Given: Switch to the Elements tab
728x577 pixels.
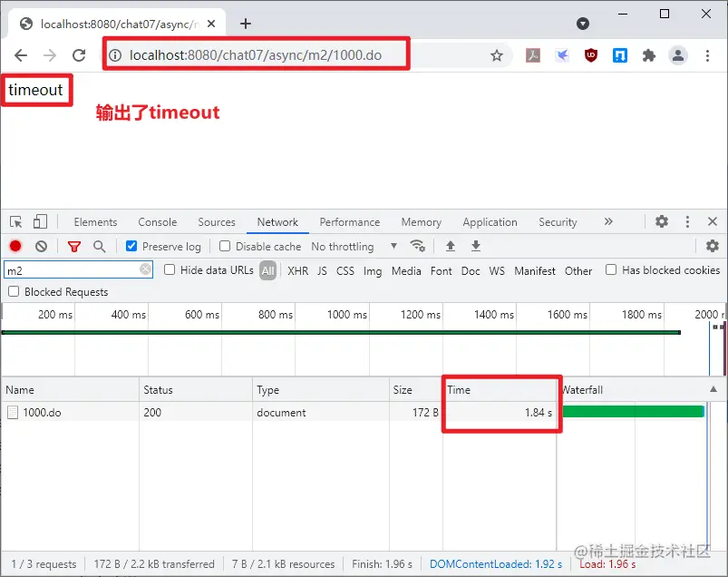Looking at the screenshot, I should 95,222.
